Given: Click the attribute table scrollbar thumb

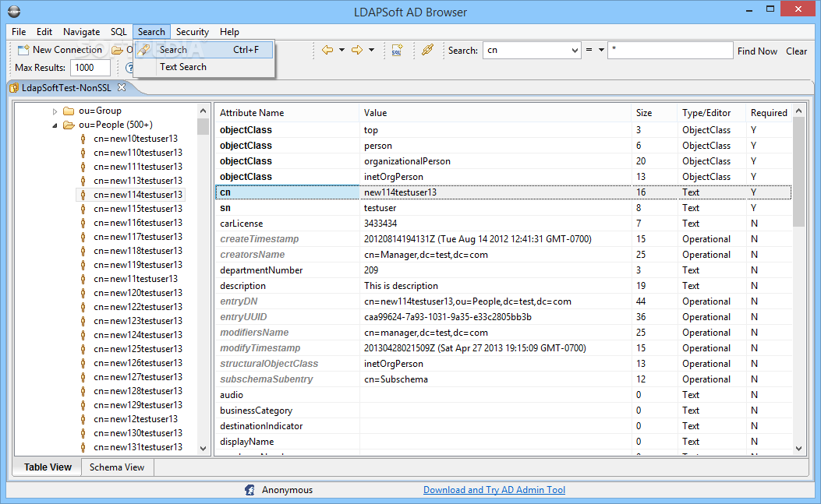Looking at the screenshot, I should pos(798,171).
